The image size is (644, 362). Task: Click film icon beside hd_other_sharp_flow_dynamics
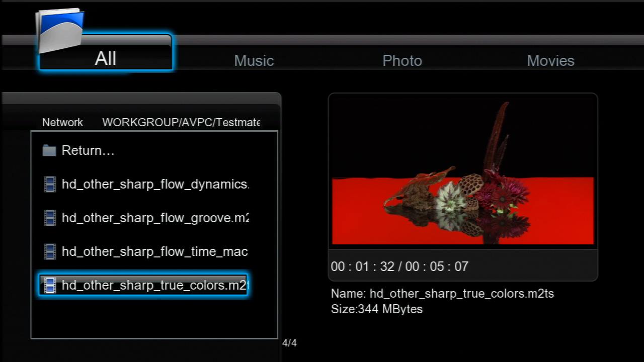click(50, 185)
